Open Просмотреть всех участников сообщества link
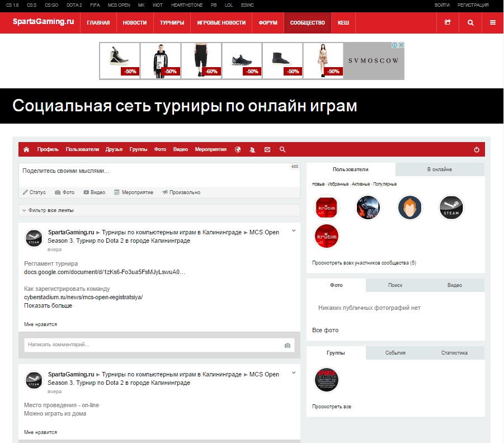The height and width of the screenshot is (443, 504). pos(364,263)
